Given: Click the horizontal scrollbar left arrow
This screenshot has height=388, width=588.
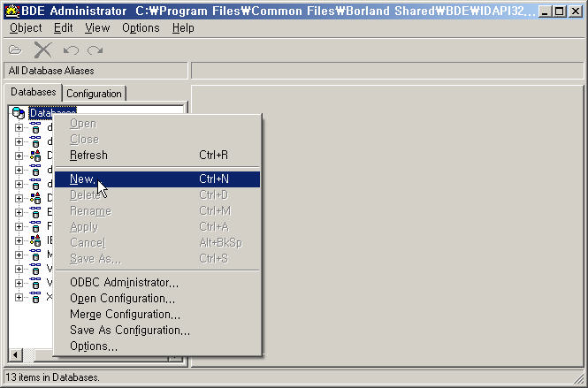Looking at the screenshot, I should pyautogui.click(x=14, y=355).
